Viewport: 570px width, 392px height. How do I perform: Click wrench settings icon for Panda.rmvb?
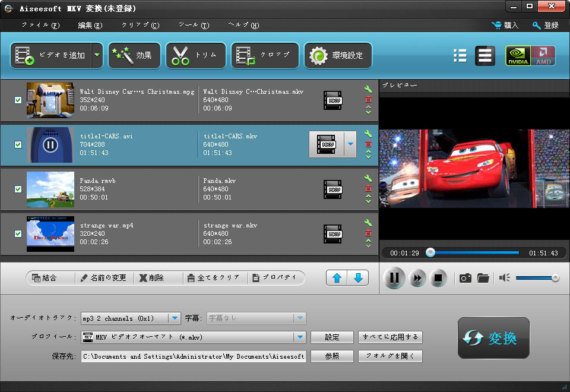click(x=368, y=178)
